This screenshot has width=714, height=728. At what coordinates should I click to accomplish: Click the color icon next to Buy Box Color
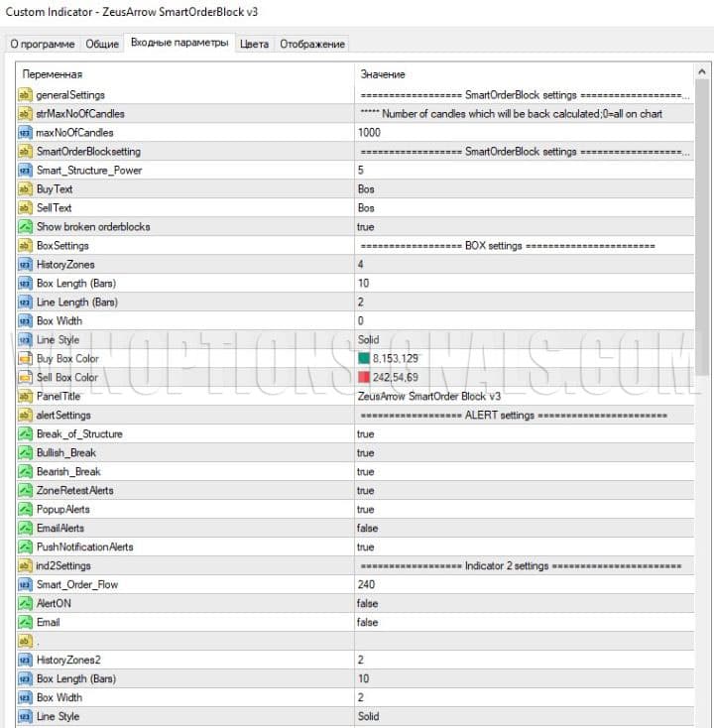coord(25,359)
